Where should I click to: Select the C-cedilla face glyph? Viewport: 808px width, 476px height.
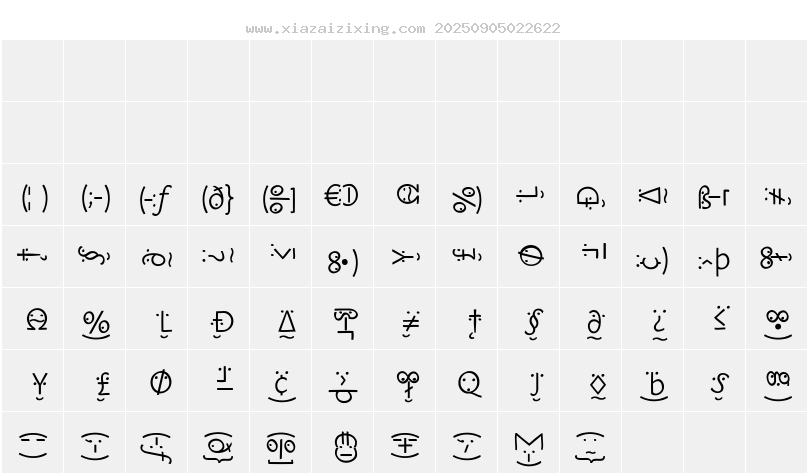[282, 385]
